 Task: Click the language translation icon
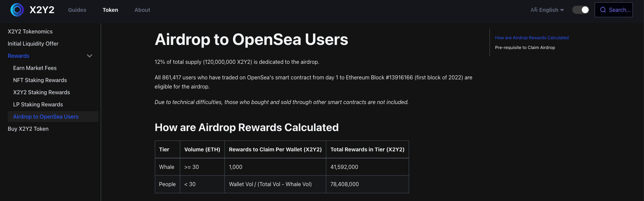(x=534, y=10)
